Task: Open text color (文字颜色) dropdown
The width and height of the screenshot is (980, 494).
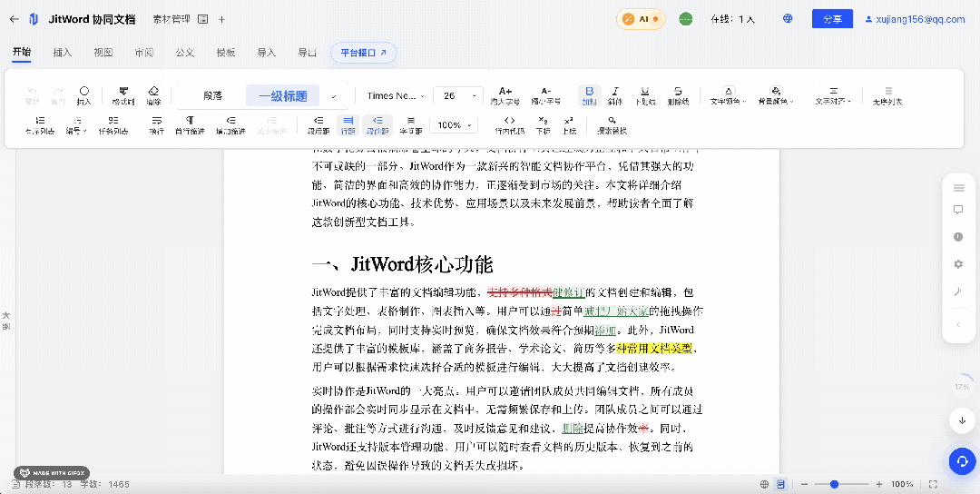Action: pyautogui.click(x=729, y=95)
